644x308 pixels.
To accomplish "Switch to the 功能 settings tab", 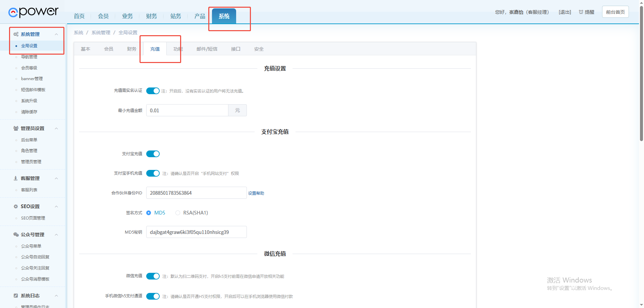I will [178, 49].
